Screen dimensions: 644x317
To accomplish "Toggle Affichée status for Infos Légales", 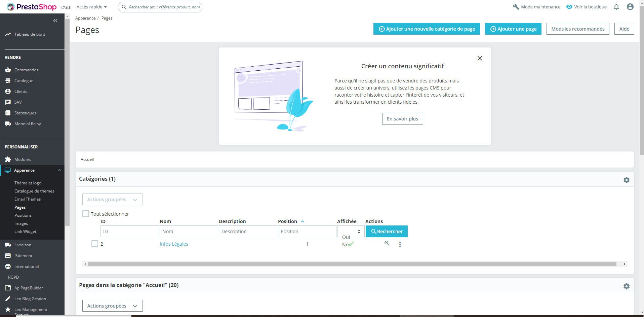I will coord(351,244).
